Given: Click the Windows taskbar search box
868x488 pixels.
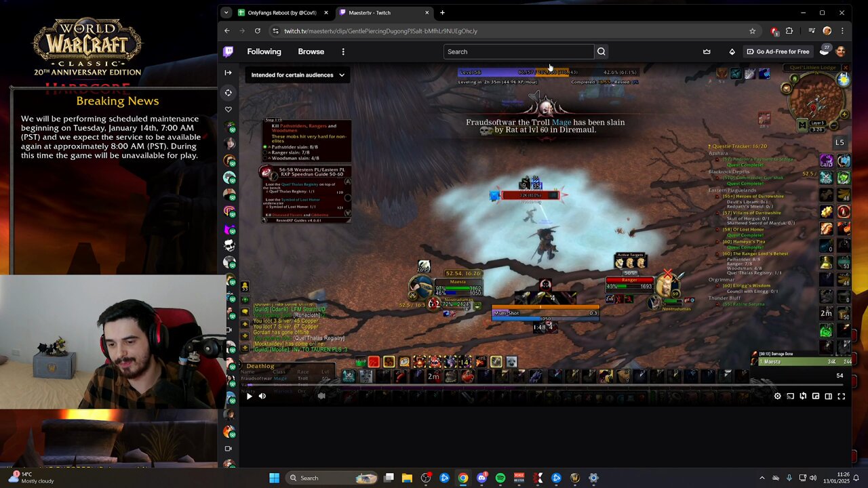Looking at the screenshot, I should coord(332,478).
